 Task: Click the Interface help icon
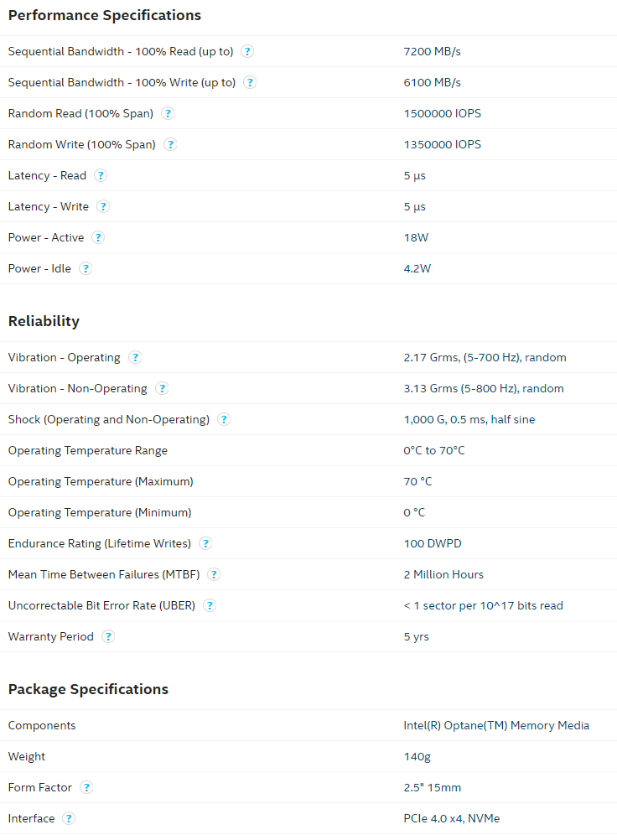69,818
